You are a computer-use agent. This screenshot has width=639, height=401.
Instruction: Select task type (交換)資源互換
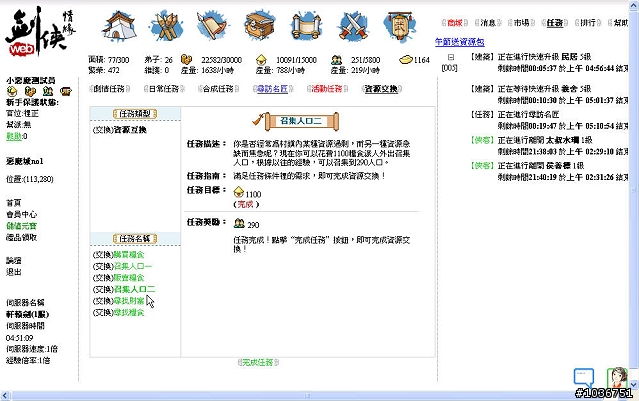[x=120, y=130]
